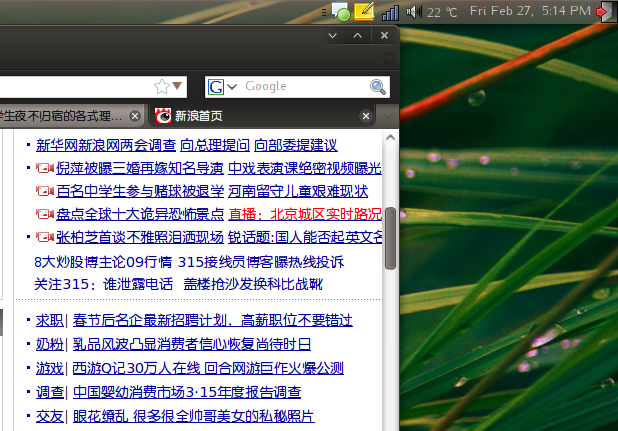This screenshot has height=431, width=618.
Task: Open text link 盖楼抢沙发换科比战靴
Action: [253, 284]
